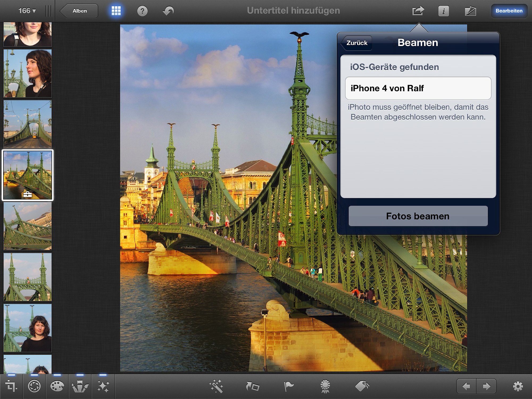This screenshot has width=532, height=399.
Task: Open the color palette tool
Action: 57,386
